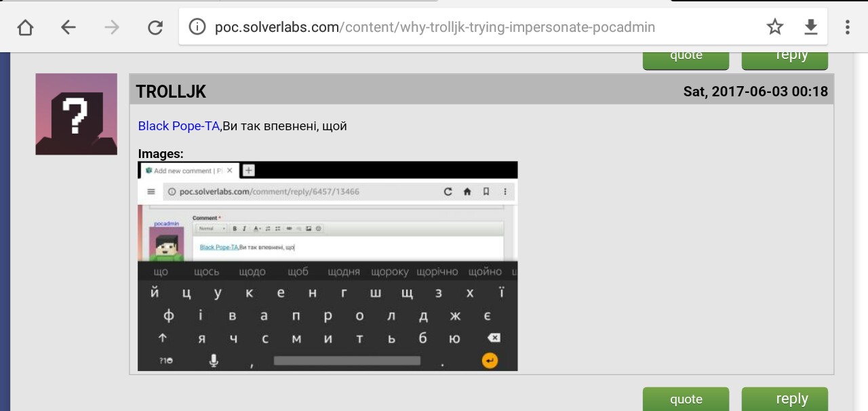The width and height of the screenshot is (868, 411).
Task: Go back with the left arrow
Action: [68, 27]
